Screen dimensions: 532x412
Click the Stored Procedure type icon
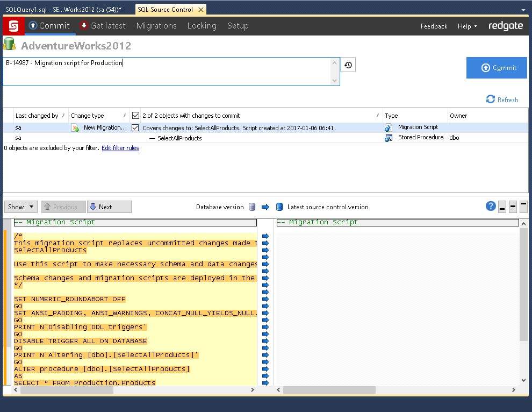tap(389, 138)
